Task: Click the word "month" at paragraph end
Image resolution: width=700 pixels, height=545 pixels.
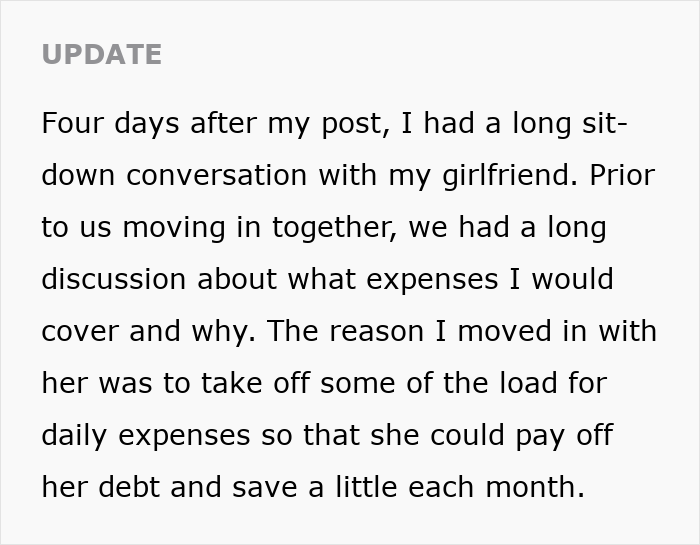Action: click(x=534, y=487)
